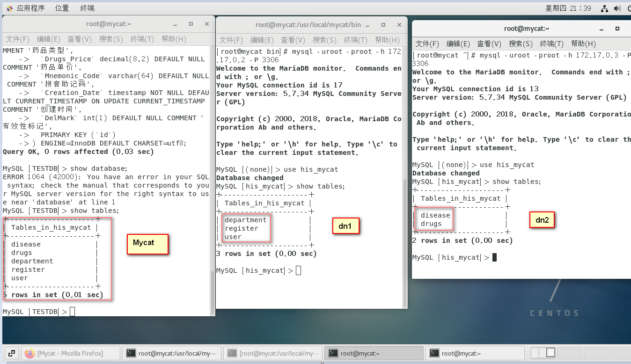Viewport: 631px width, 364px height.
Task: Click '5 rows in set (0.01 sec)'
Action: (x=53, y=295)
